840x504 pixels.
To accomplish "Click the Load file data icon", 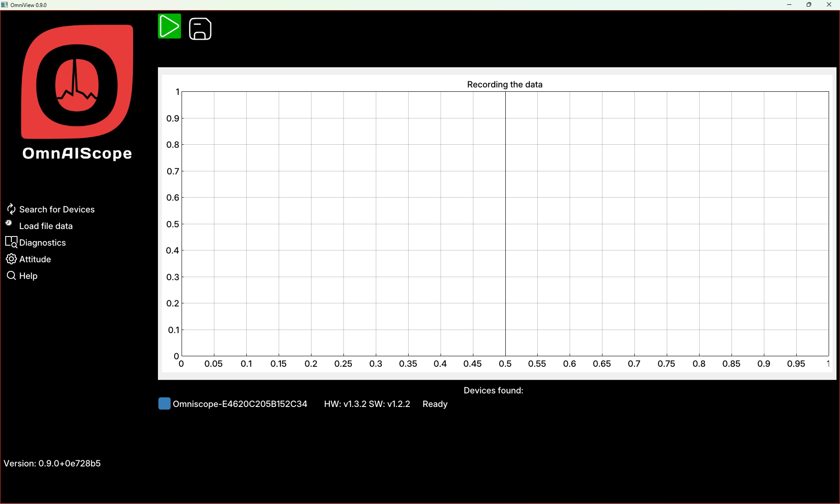I will pyautogui.click(x=9, y=223).
